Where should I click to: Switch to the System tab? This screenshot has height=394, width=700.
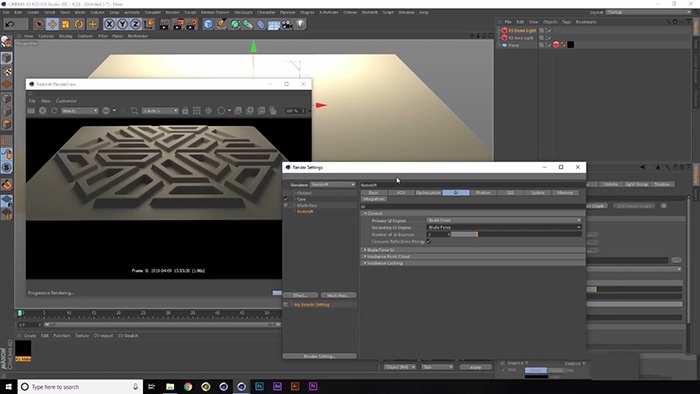click(538, 193)
